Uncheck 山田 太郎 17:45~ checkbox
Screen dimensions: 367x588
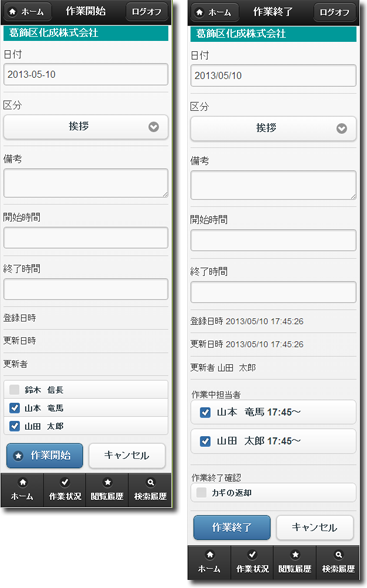point(205,441)
